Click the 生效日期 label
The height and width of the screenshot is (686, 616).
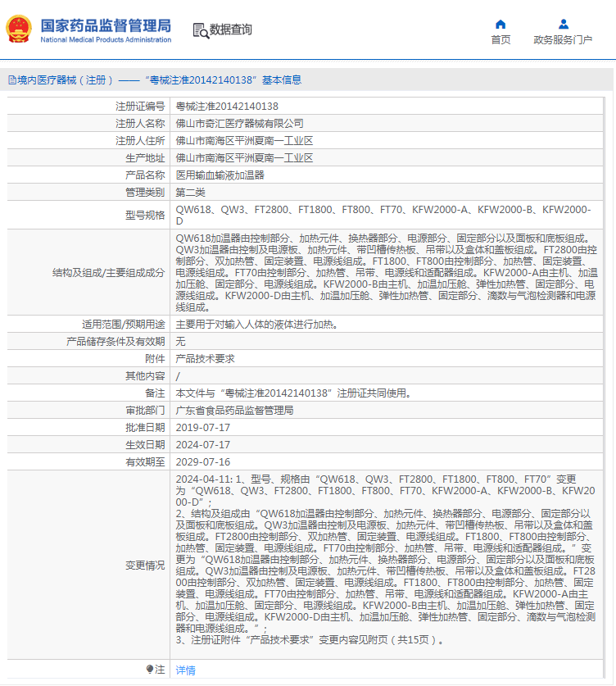[x=145, y=445]
